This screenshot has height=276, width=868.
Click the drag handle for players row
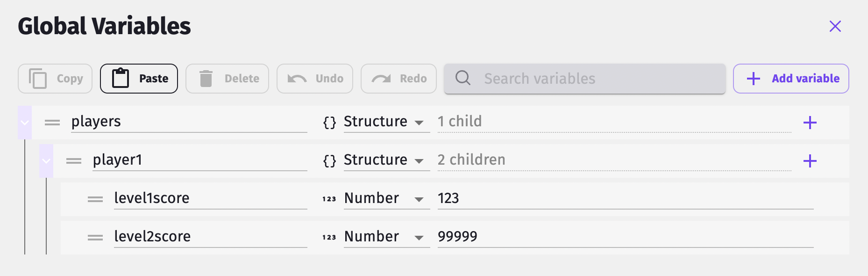[52, 123]
